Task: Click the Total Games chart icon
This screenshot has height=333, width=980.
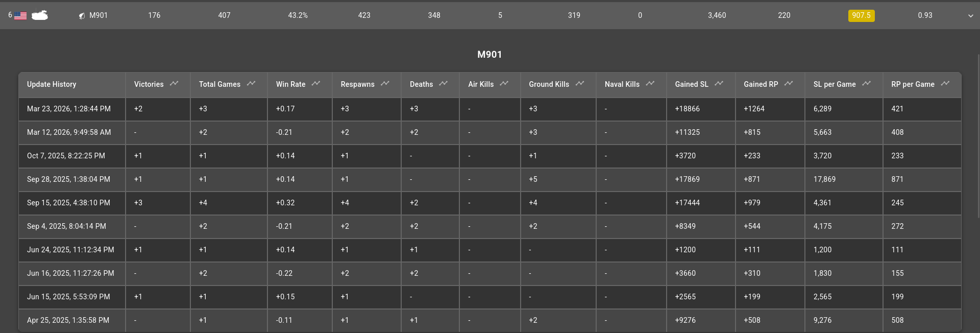Action: 251,83
